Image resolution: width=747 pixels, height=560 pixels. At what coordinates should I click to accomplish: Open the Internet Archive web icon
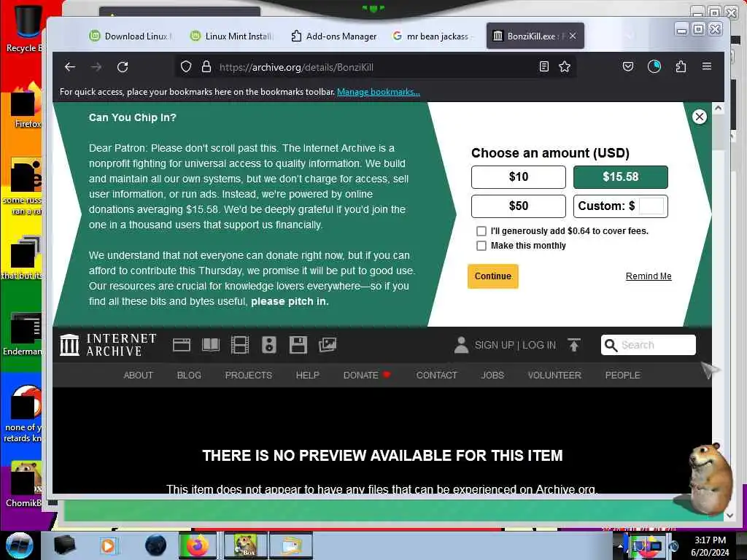point(181,345)
